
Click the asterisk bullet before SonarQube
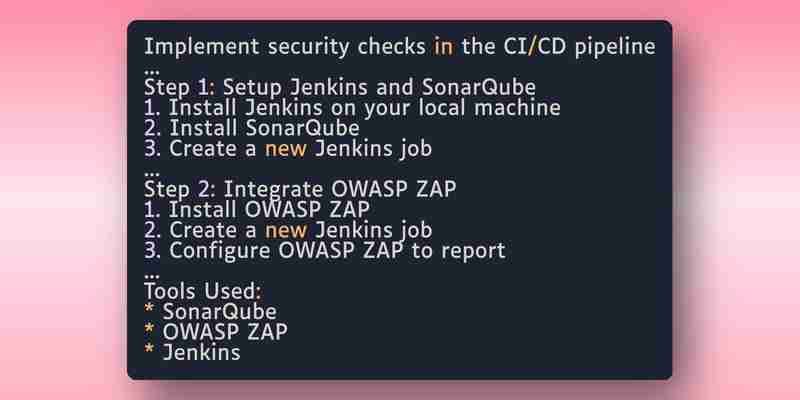click(x=149, y=310)
